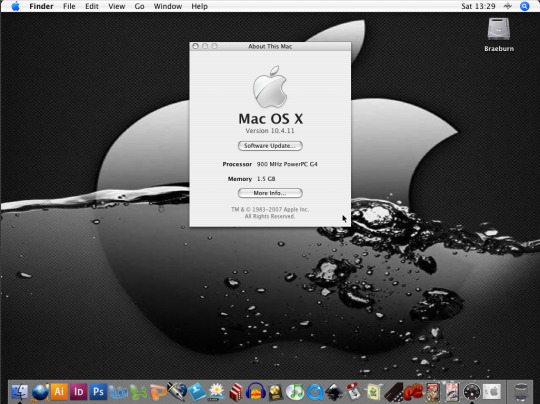Image resolution: width=540 pixels, height=404 pixels.
Task: Launch Adobe Photoshop from the dock
Action: pyautogui.click(x=98, y=392)
